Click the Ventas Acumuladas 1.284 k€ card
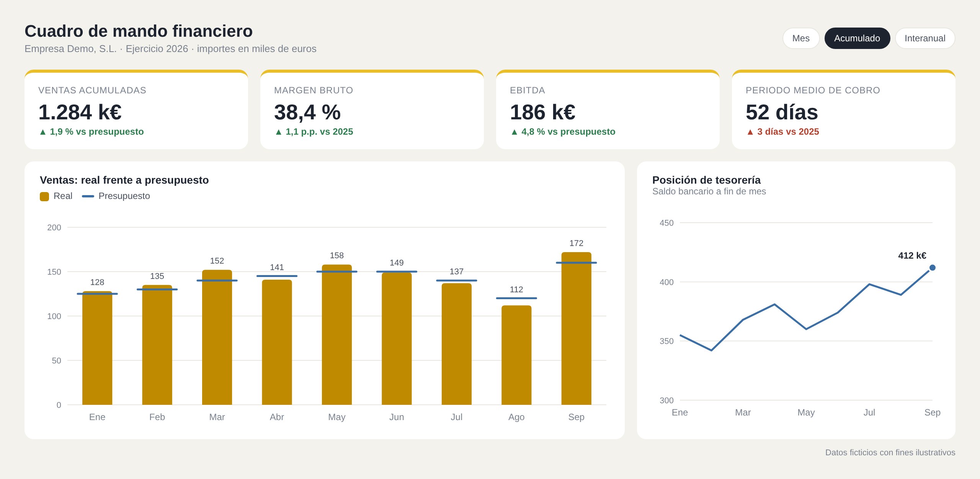This screenshot has width=980, height=479. click(136, 109)
